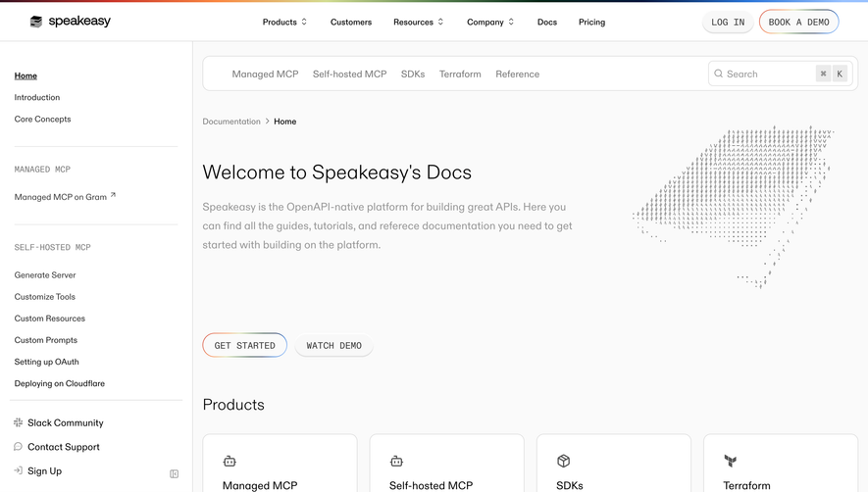The width and height of the screenshot is (868, 492).
Task: Switch to the Terraform tab
Action: click(460, 74)
